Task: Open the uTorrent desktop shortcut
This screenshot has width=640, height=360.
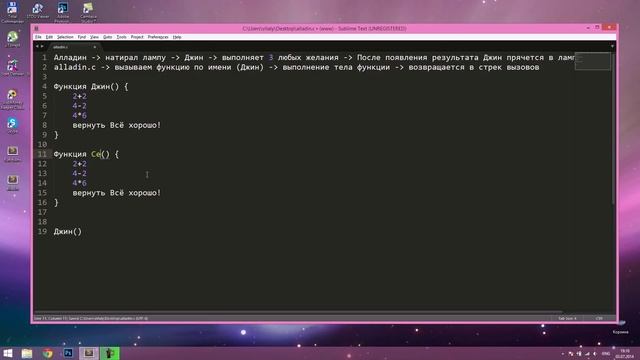Action: tap(12, 39)
